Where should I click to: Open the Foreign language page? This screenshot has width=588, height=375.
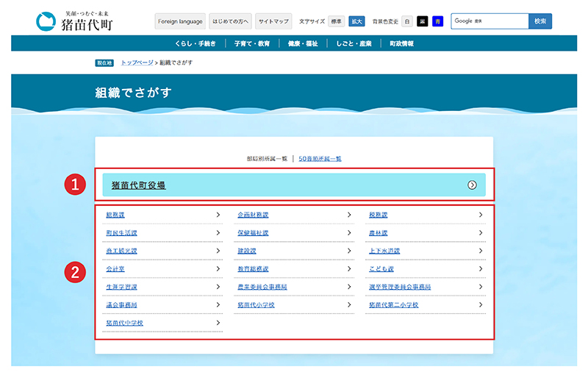(x=180, y=21)
